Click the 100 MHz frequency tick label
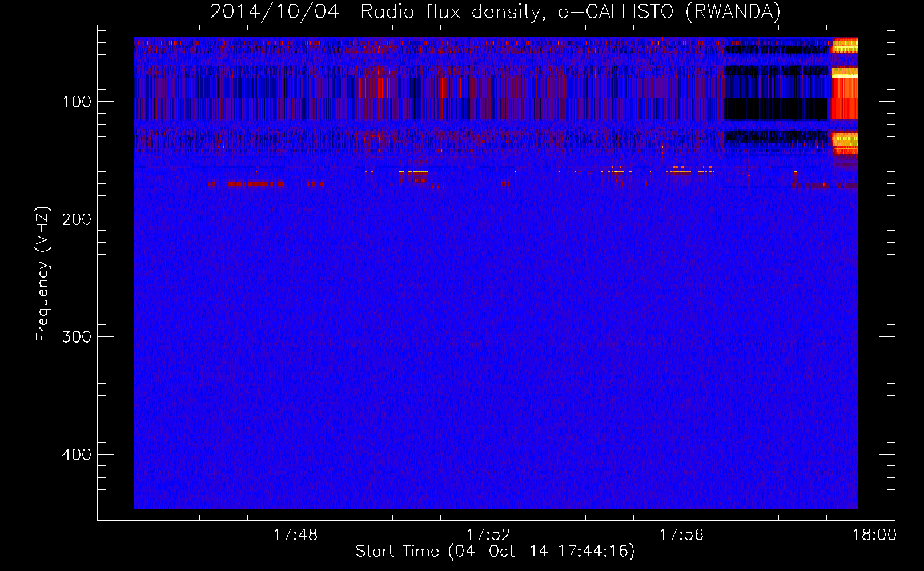 click(77, 102)
